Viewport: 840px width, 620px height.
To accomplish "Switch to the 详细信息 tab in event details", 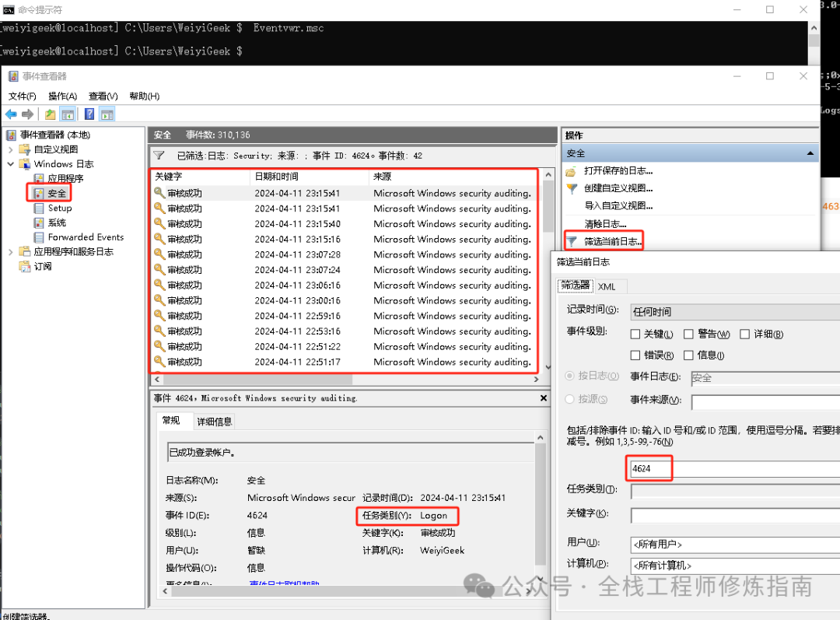I will tap(215, 422).
